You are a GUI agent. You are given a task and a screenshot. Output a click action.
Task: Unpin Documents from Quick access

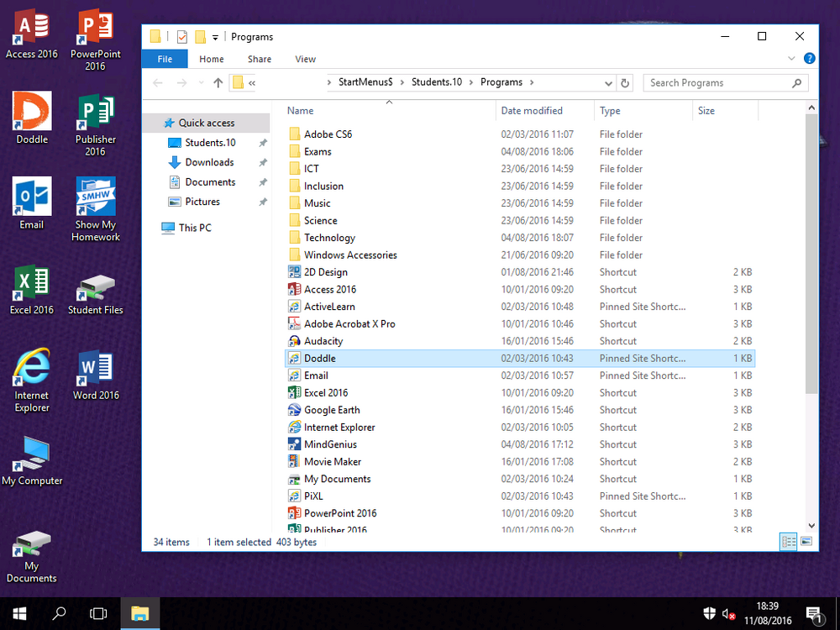pyautogui.click(x=262, y=182)
